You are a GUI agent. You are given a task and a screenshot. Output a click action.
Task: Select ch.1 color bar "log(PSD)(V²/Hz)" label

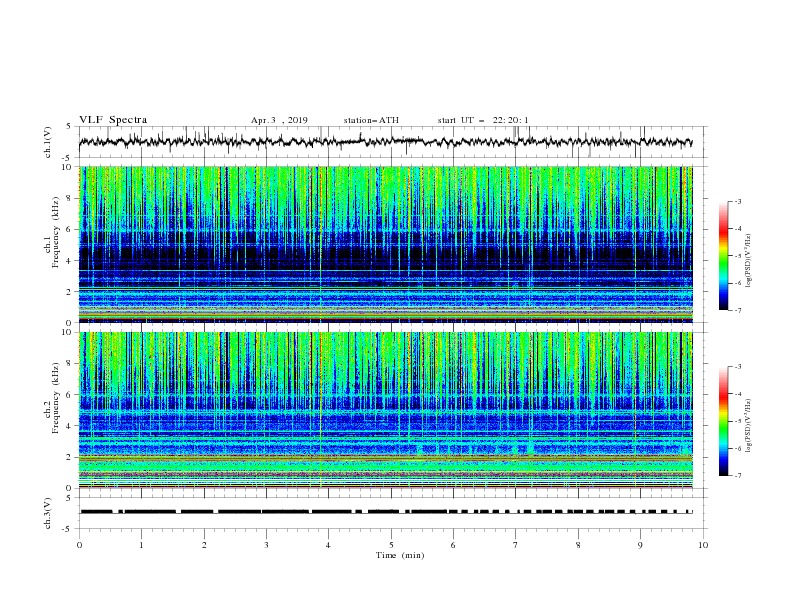pyautogui.click(x=749, y=261)
